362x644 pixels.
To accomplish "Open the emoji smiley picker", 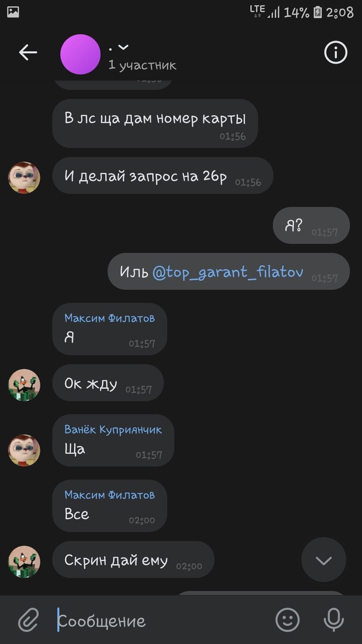I will pyautogui.click(x=287, y=620).
